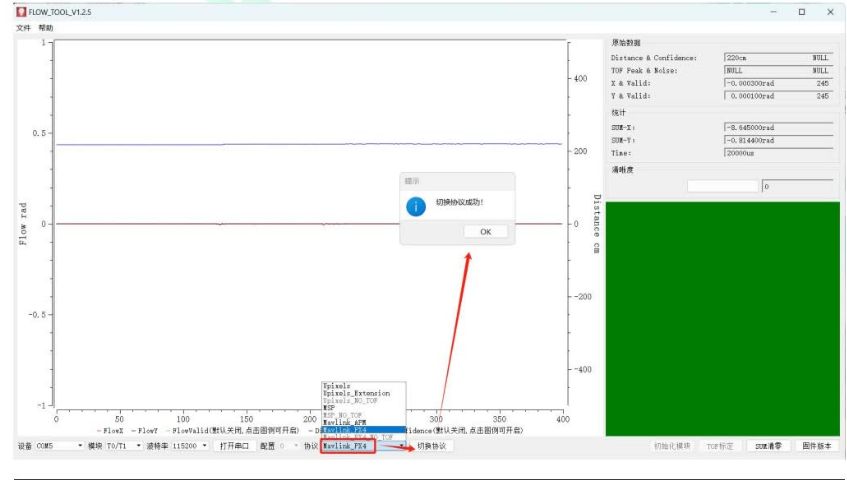Click the SUM清零 button
This screenshot has width=847, height=480.
(x=768, y=446)
